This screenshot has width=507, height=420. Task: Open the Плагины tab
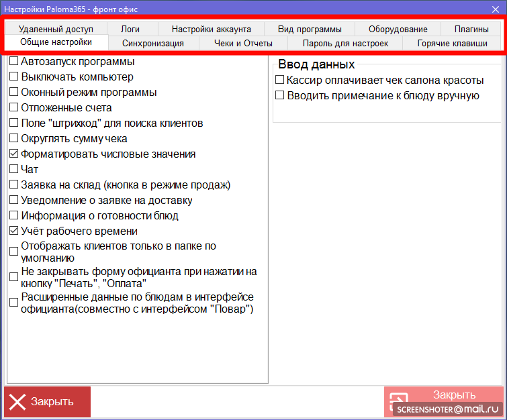click(471, 29)
